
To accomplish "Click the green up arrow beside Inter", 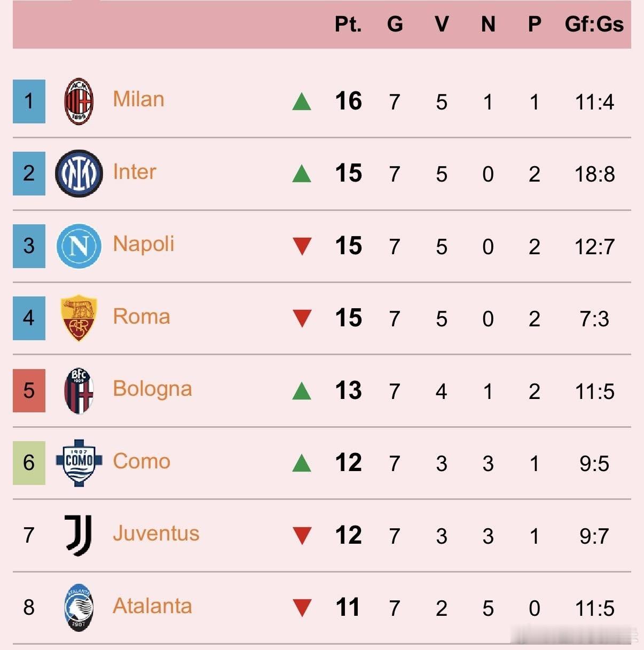I will (302, 174).
